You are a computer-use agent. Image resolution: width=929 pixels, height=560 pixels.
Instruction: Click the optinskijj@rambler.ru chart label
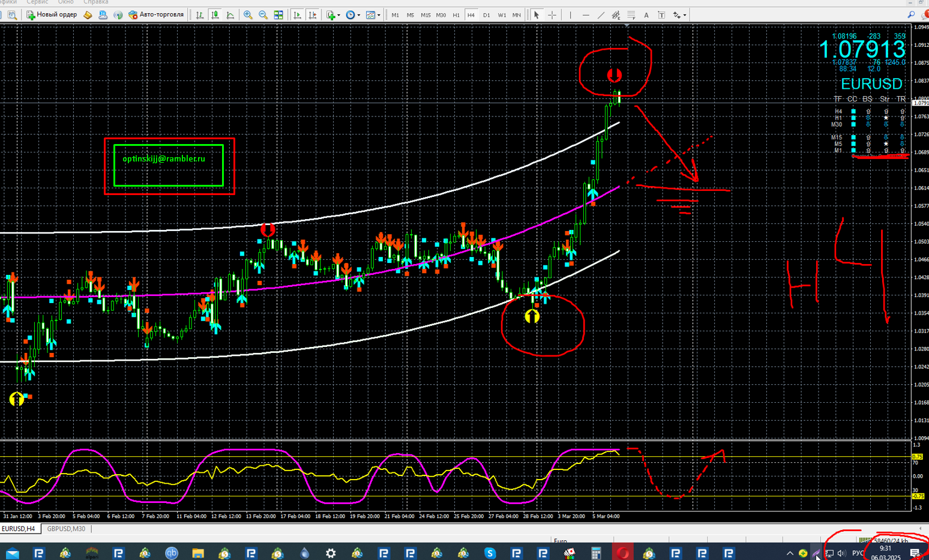coord(164,159)
